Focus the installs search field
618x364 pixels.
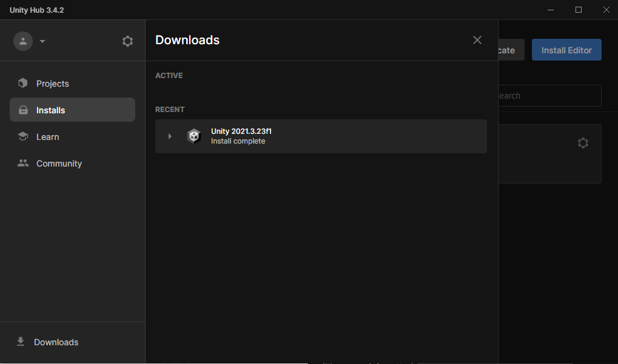pyautogui.click(x=550, y=96)
